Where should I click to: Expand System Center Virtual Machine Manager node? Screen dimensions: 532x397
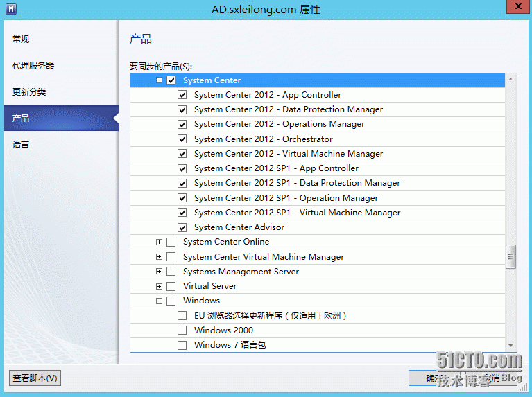tap(159, 256)
